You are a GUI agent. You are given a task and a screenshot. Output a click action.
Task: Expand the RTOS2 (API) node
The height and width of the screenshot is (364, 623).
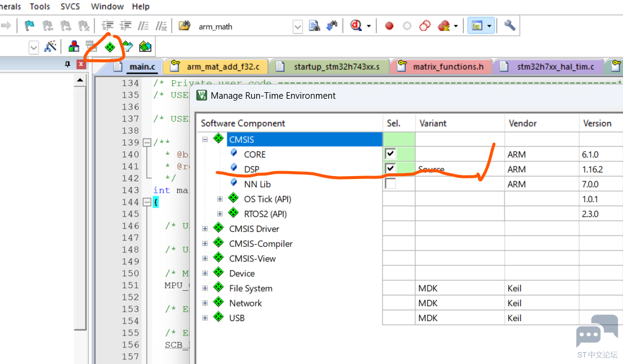(220, 214)
